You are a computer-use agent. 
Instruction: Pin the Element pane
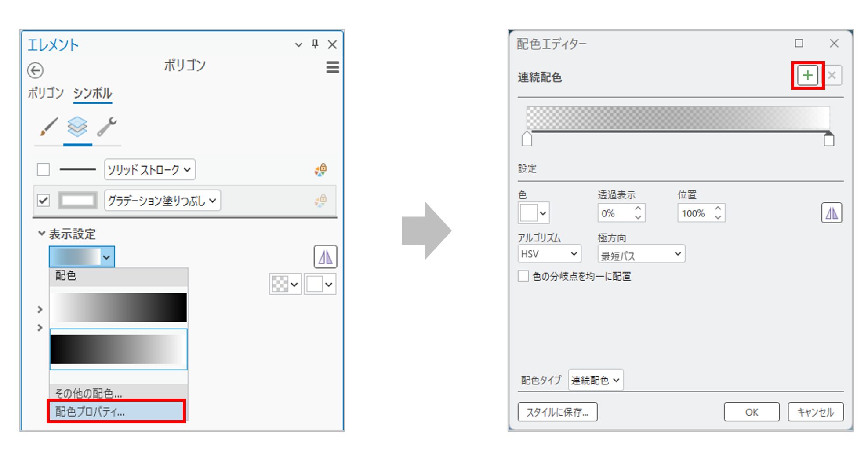[315, 44]
